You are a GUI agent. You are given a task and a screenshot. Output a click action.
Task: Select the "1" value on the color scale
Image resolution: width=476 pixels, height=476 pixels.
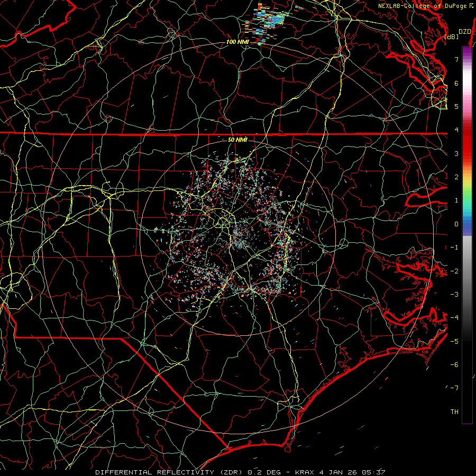click(x=456, y=200)
